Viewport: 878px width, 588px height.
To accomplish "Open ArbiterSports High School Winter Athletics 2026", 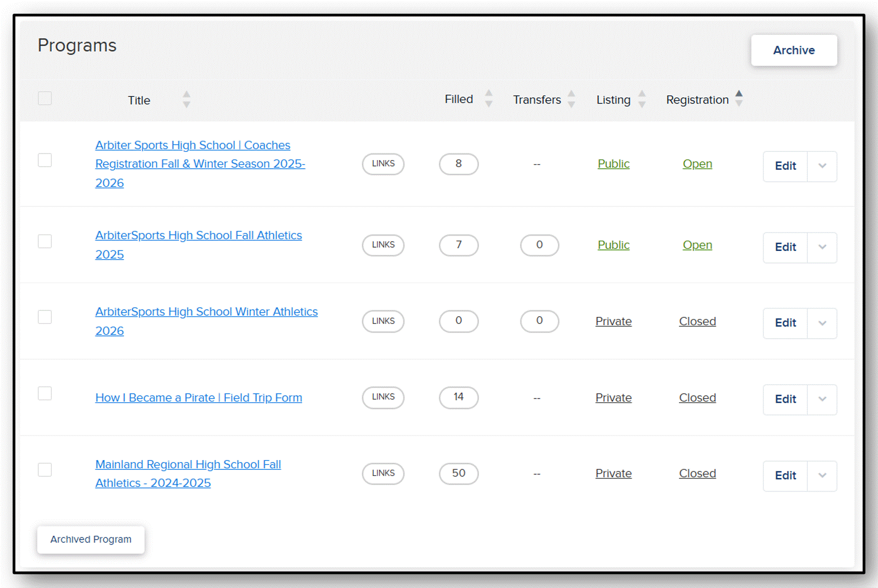I will pos(206,321).
